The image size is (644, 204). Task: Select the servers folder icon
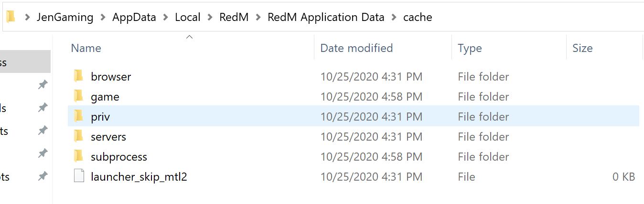(x=79, y=136)
